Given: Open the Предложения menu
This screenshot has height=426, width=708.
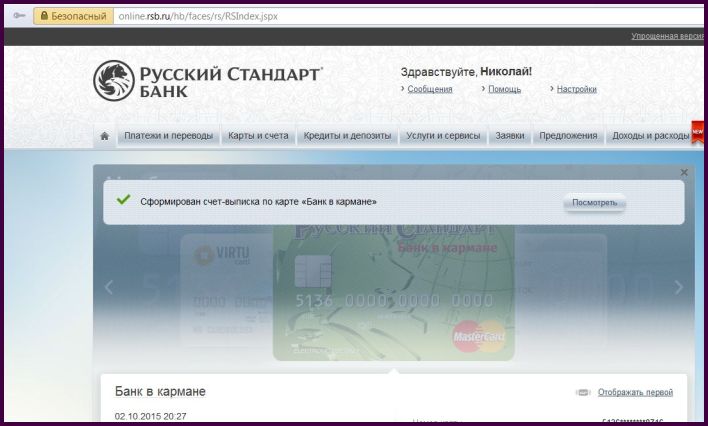Looking at the screenshot, I should pyautogui.click(x=568, y=136).
